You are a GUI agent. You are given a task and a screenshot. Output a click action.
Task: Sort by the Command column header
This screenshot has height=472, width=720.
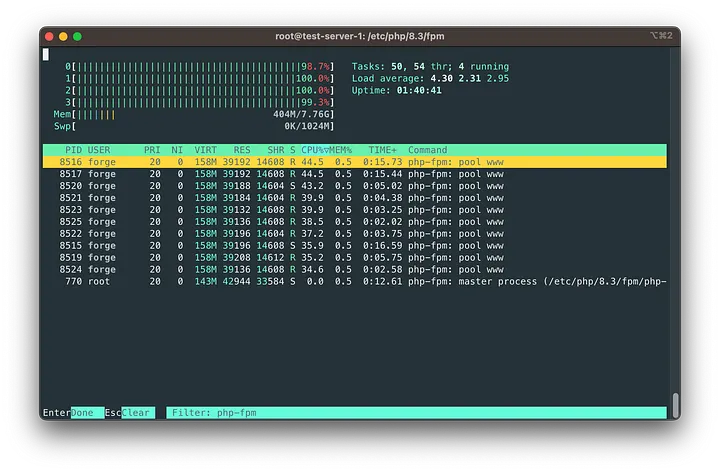click(428, 150)
